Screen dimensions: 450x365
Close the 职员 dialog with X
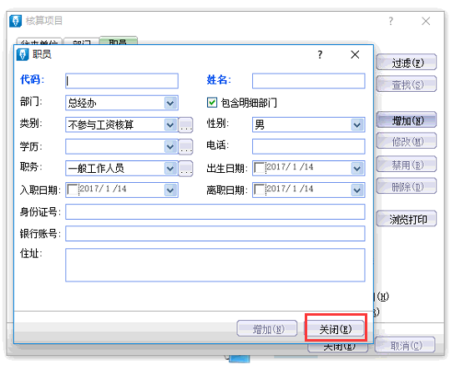pos(355,55)
